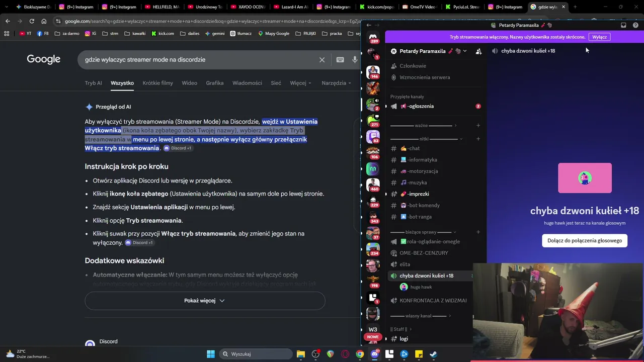Viewport: 644px width, 362px height.
Task: Reload the Chrome page
Action: 32,21
